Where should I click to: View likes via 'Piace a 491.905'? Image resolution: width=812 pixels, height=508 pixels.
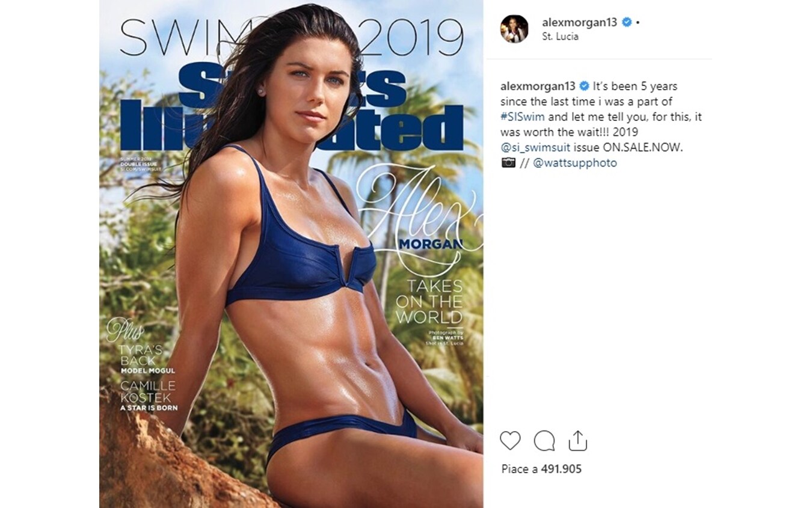coord(541,469)
